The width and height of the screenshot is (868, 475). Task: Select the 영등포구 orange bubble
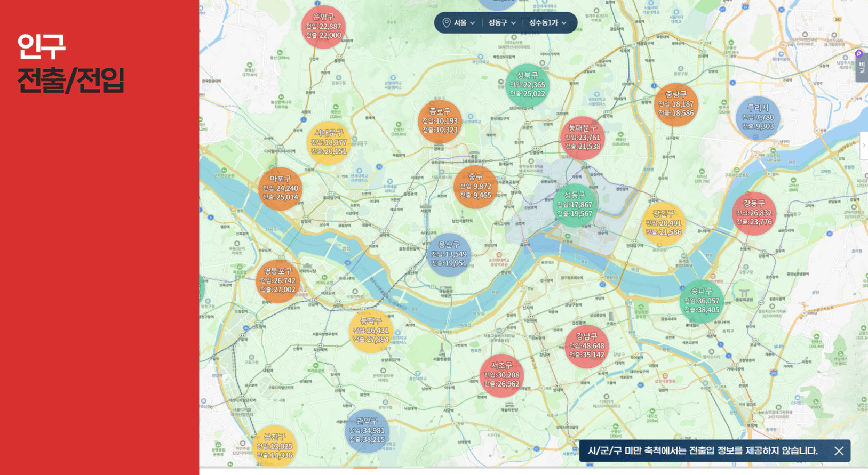coord(277,281)
